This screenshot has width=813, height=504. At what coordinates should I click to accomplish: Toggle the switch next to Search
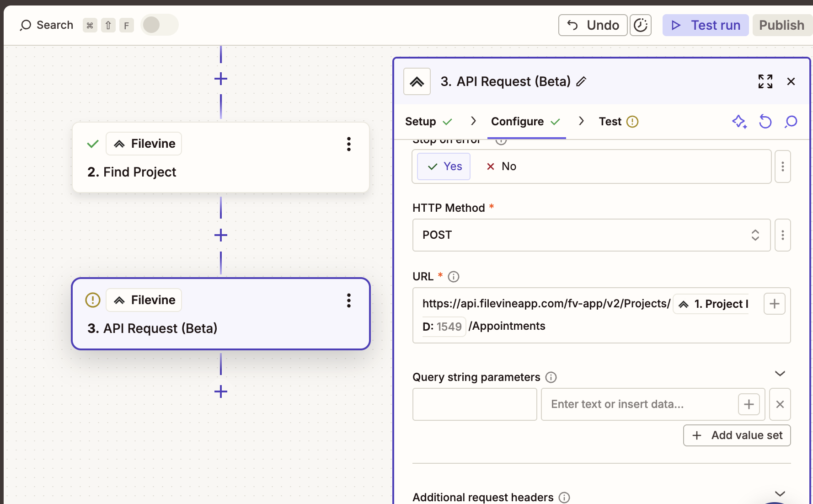(x=159, y=25)
